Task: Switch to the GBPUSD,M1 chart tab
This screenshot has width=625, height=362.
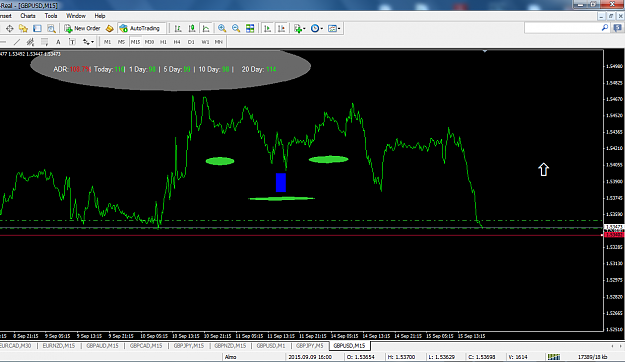Action: 271,346
